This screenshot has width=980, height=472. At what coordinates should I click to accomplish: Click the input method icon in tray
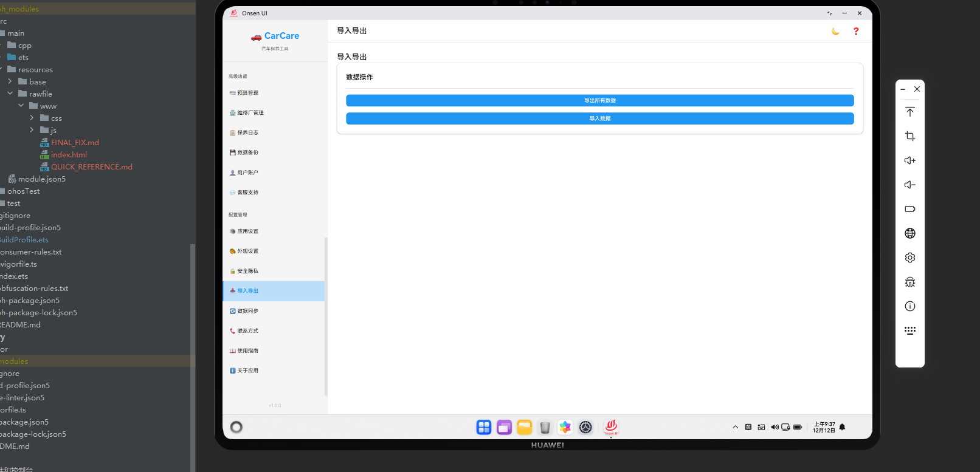[x=748, y=427]
